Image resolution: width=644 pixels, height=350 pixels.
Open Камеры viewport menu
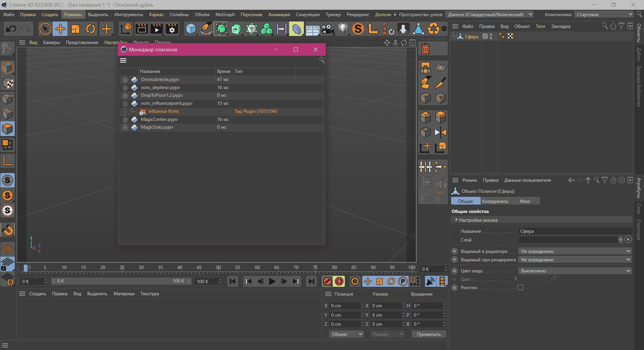[51, 42]
